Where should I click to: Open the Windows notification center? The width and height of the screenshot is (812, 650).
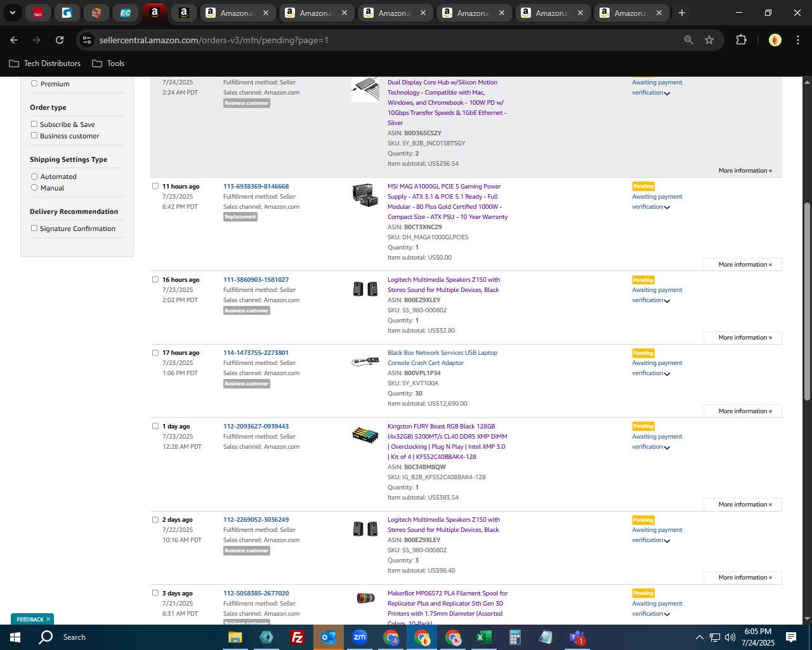(x=791, y=637)
